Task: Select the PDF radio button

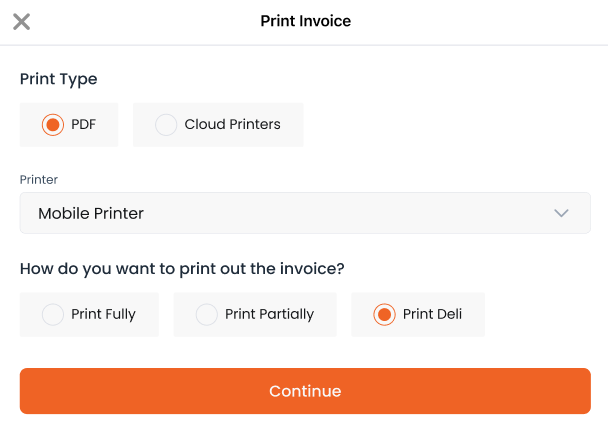Action: (53, 124)
